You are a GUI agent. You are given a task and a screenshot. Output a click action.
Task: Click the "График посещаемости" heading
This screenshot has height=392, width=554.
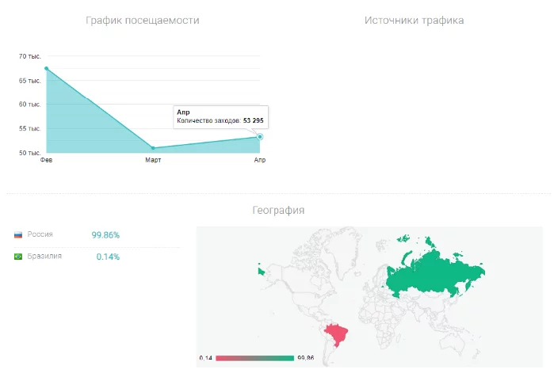(x=143, y=20)
